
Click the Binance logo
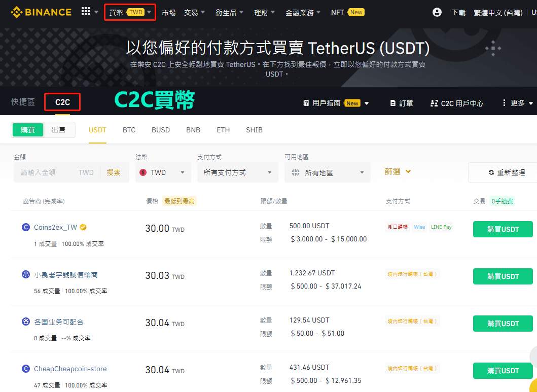pyautogui.click(x=41, y=12)
